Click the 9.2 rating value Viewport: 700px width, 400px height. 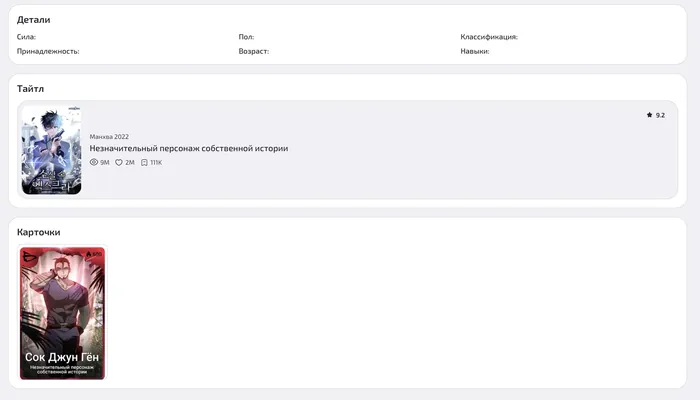pos(660,115)
